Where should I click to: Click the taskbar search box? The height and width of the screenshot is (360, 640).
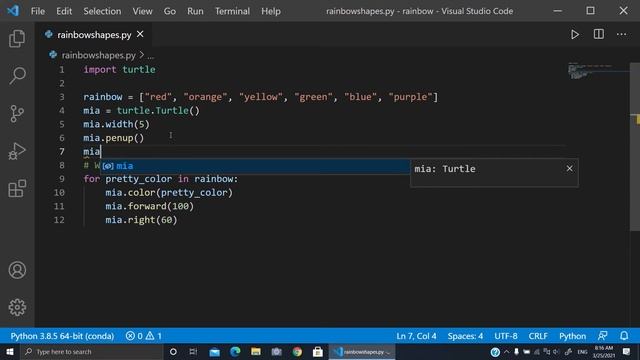(92, 351)
